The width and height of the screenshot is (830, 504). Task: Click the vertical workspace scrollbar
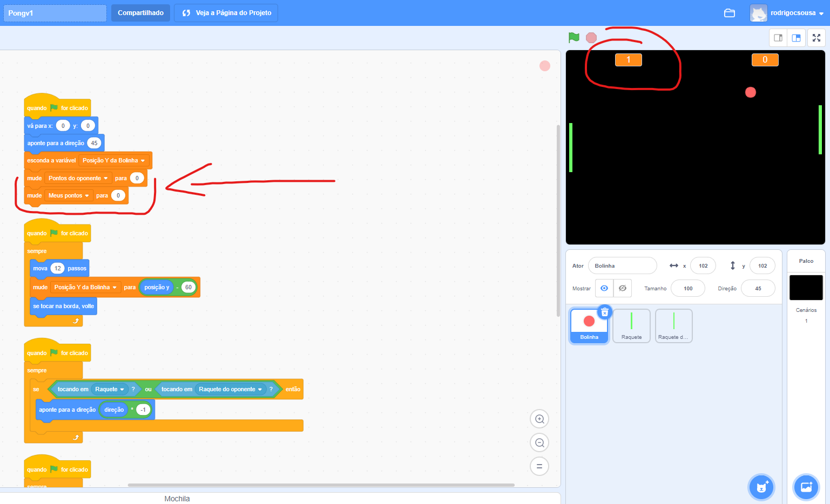coord(558,221)
